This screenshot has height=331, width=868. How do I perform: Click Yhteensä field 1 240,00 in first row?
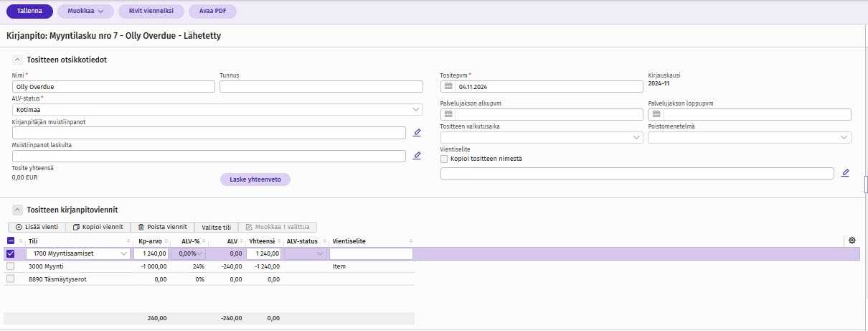tap(263, 253)
